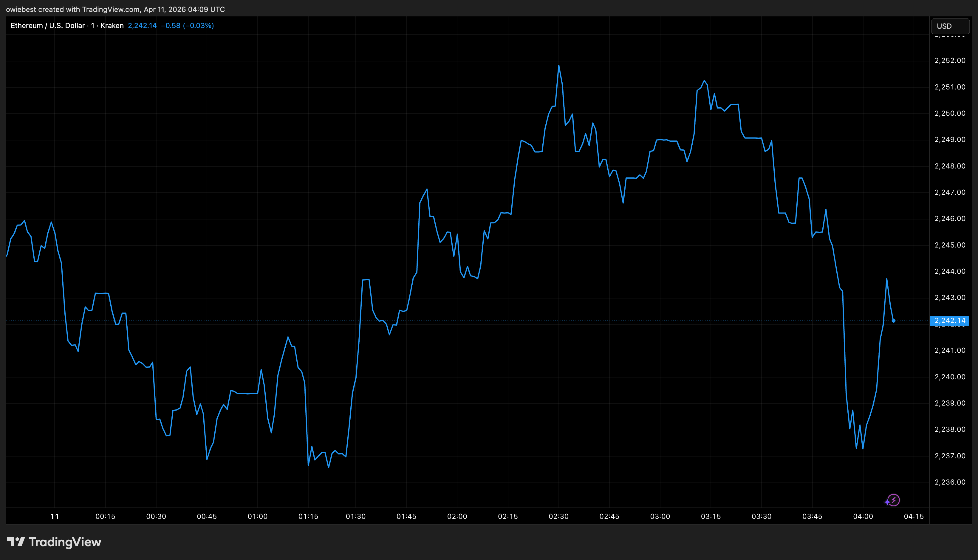This screenshot has height=560, width=978.
Task: Toggle the USD currency button on the price scale
Action: (x=950, y=26)
